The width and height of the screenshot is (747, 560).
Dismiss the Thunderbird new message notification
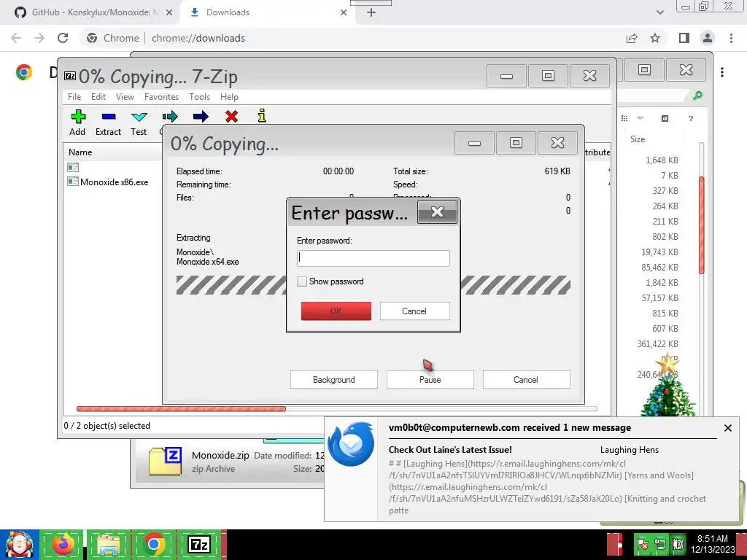tap(727, 428)
